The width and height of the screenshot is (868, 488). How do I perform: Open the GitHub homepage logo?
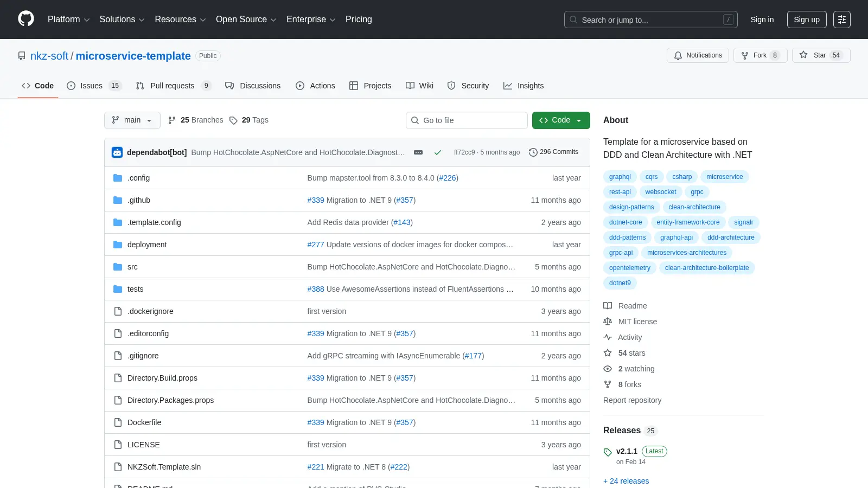pos(26,19)
